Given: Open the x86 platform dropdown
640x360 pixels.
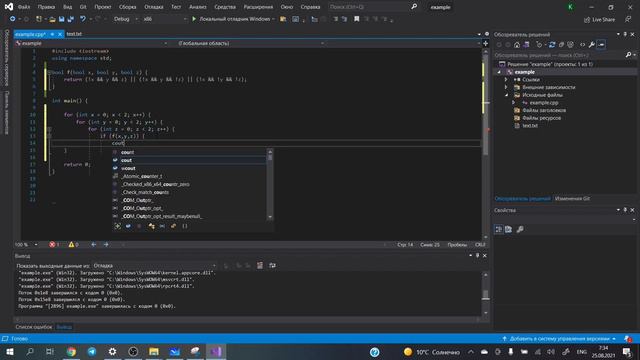Looking at the screenshot, I should 164,19.
